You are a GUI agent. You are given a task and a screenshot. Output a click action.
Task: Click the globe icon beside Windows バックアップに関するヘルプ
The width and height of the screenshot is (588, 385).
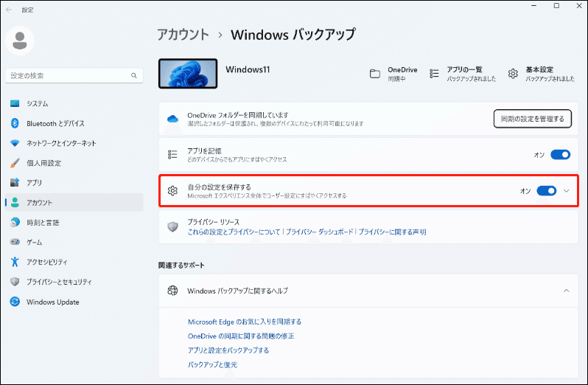coord(172,291)
